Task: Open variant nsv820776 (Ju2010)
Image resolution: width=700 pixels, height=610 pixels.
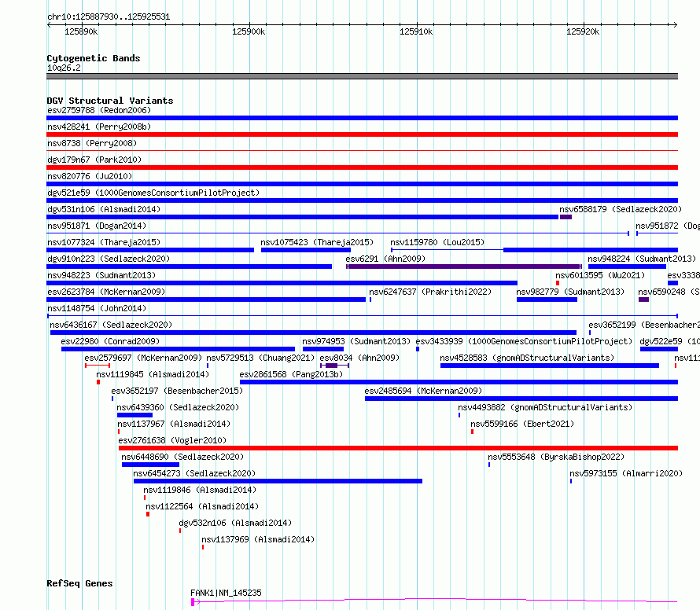Action: [x=90, y=176]
